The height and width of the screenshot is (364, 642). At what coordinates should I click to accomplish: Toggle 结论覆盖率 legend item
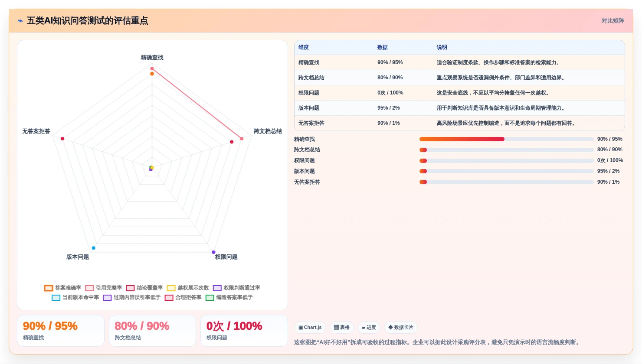coord(144,288)
